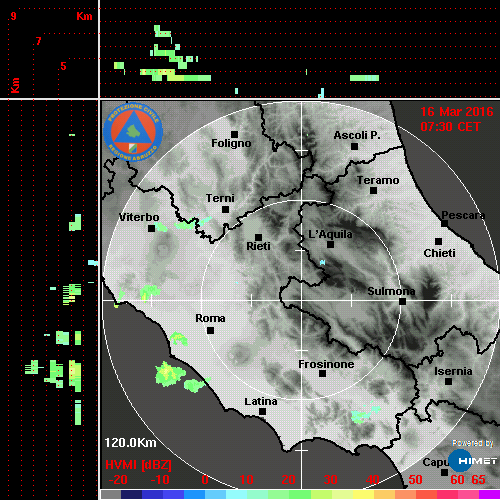Click the Chieti map label

439,253
